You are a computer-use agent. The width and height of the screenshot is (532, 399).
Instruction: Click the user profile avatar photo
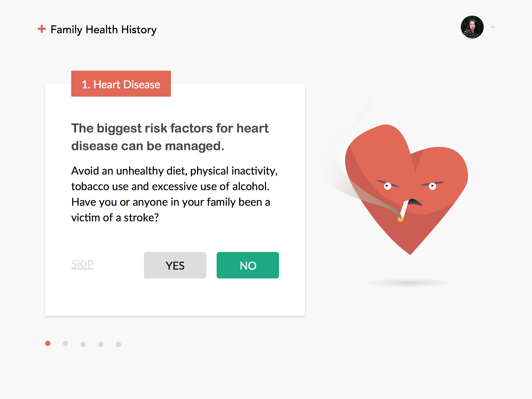click(x=472, y=27)
